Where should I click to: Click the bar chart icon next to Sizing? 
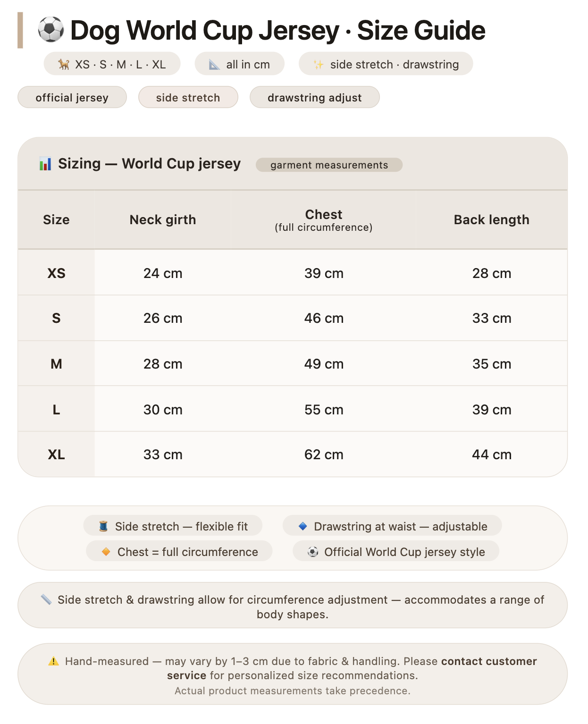[45, 164]
